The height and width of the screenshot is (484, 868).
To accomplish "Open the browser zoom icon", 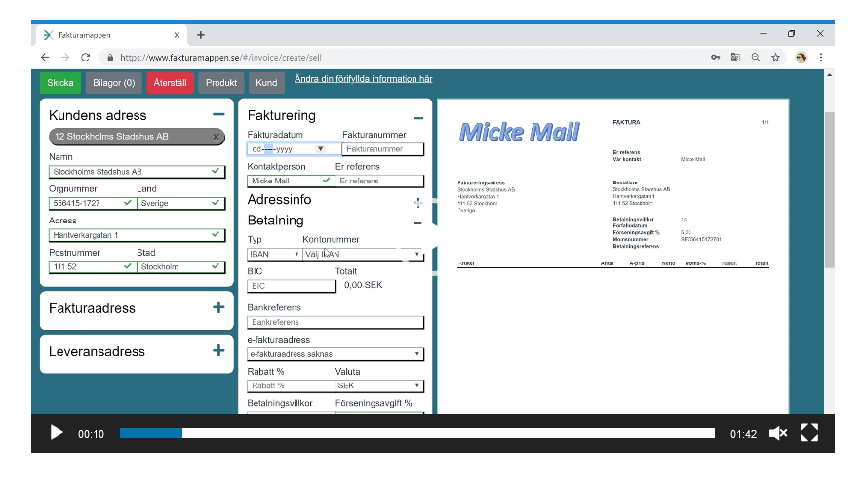I will coord(756,57).
